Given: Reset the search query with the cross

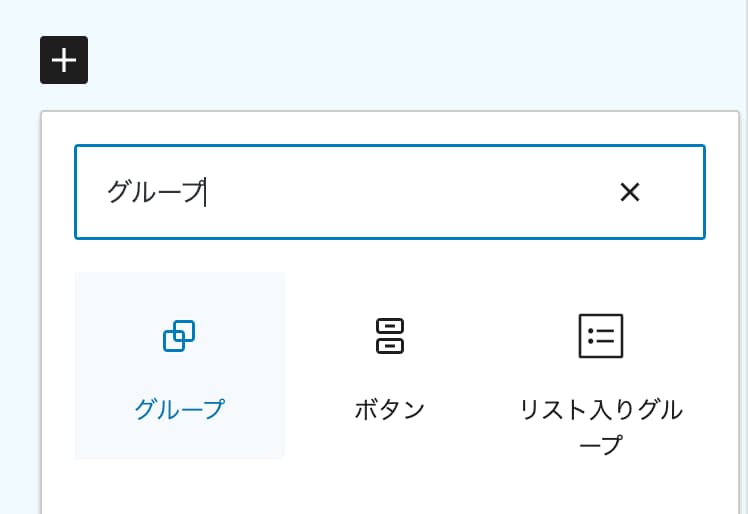Looking at the screenshot, I should [x=629, y=192].
